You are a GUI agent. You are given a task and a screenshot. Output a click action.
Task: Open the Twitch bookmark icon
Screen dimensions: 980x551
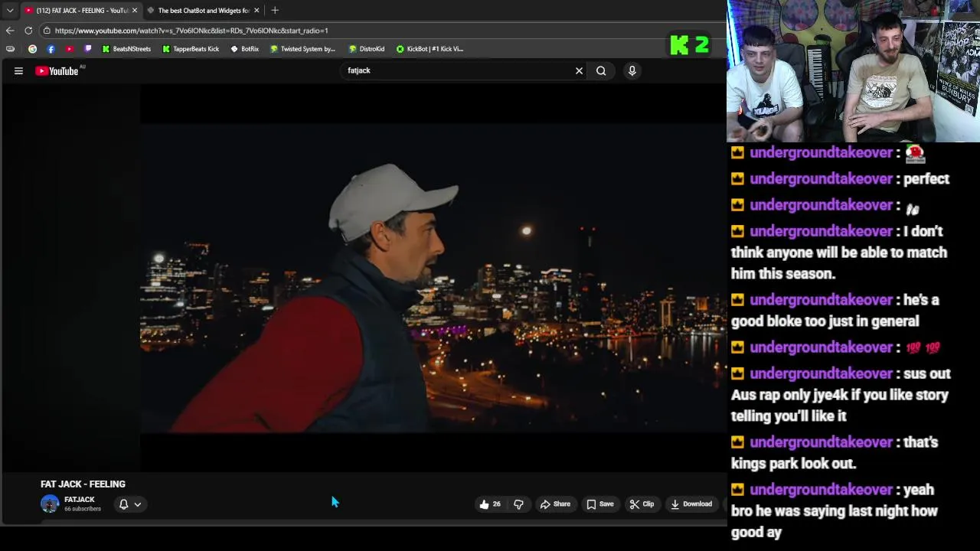pos(88,49)
